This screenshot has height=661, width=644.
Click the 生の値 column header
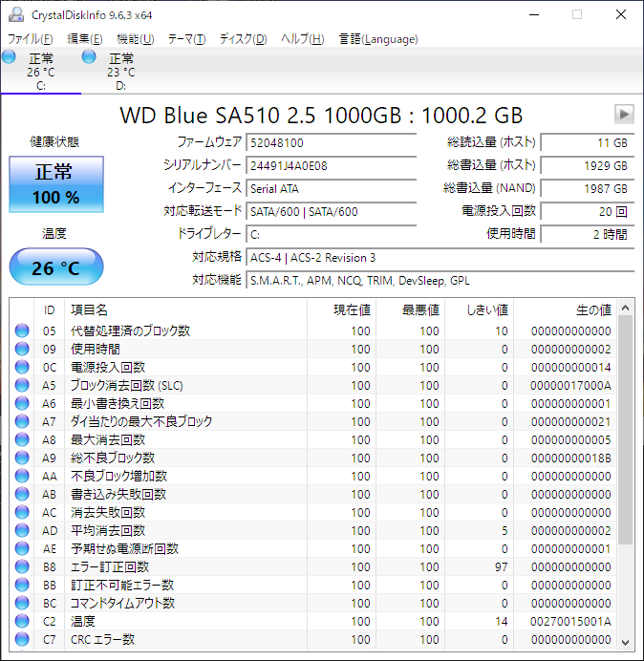pyautogui.click(x=565, y=309)
